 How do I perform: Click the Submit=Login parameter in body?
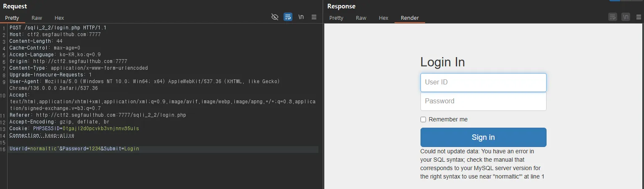click(121, 149)
